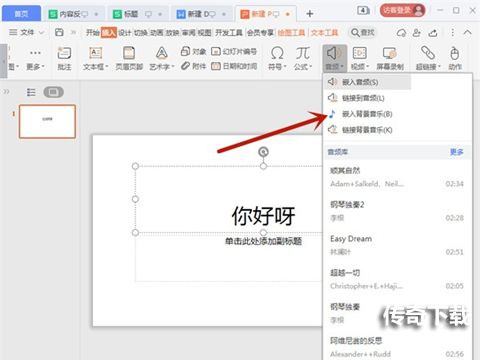Image resolution: width=480 pixels, height=360 pixels.
Task: Go to the 首页 home tab
Action: (x=21, y=13)
